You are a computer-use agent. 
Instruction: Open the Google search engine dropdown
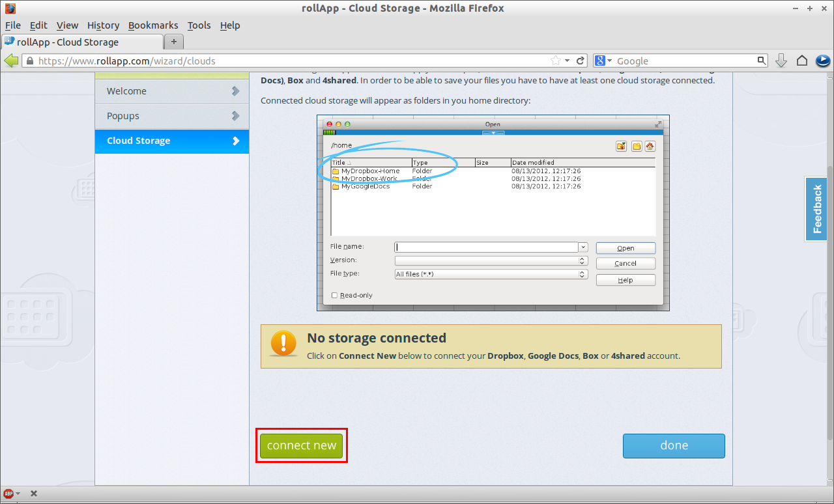click(603, 61)
